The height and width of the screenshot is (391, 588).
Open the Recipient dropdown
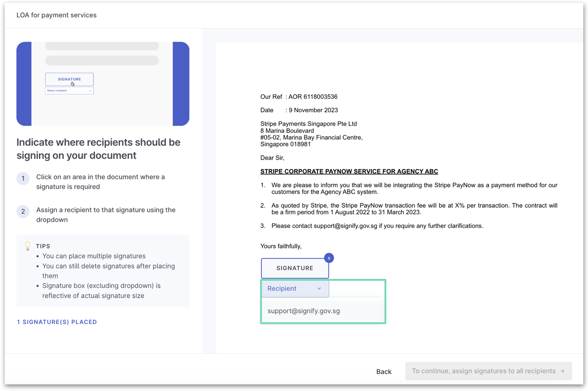pos(295,288)
